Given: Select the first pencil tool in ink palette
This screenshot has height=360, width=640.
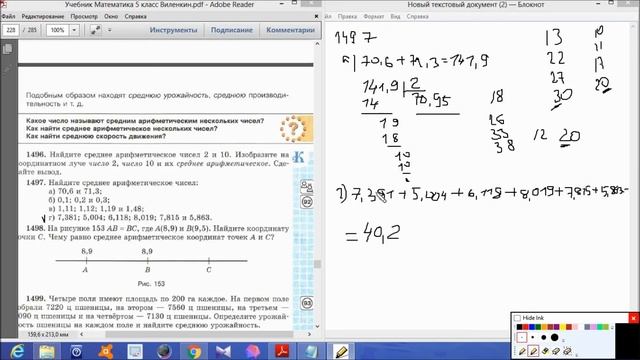Looking at the screenshot, I should pyautogui.click(x=522, y=351).
